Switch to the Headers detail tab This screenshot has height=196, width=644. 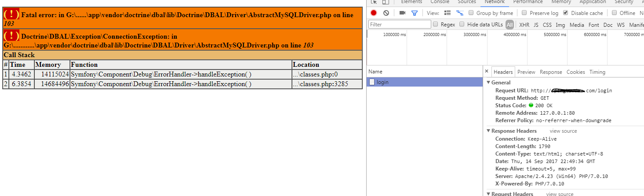[x=503, y=72]
